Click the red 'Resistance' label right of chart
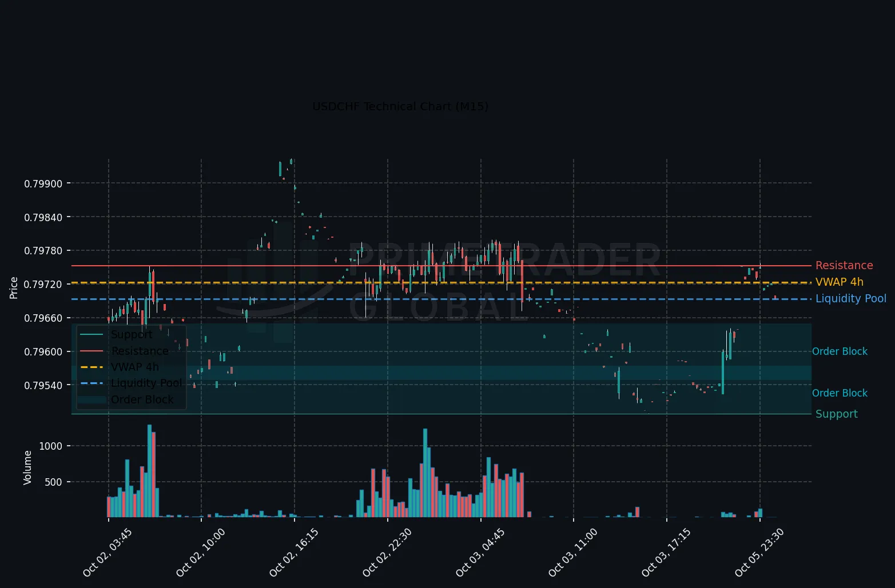895x588 pixels. click(x=844, y=266)
